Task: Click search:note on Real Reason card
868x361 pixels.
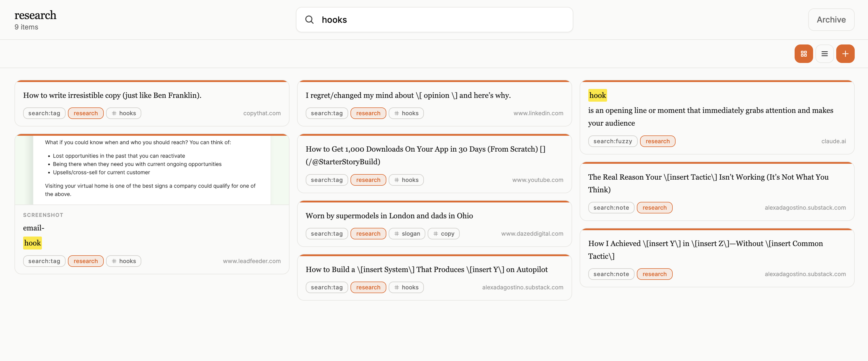Action: pos(611,207)
